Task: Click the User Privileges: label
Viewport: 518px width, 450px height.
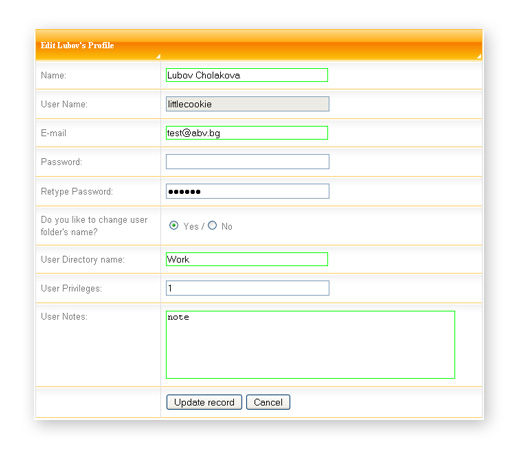Action: (x=71, y=289)
